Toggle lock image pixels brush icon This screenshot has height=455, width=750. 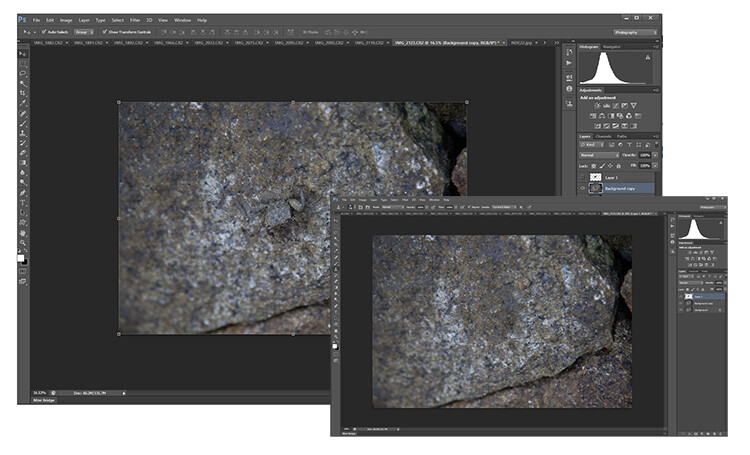tap(603, 166)
